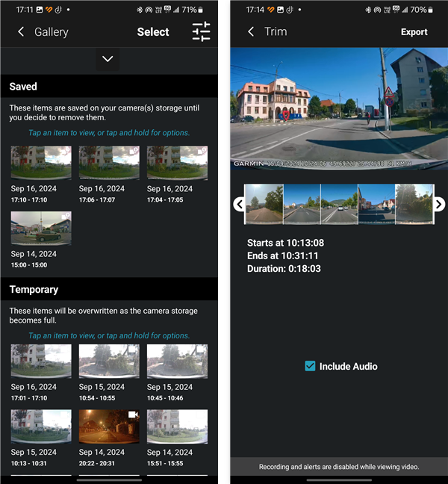Open saved clip Sep 16 17:10 - 17:10

pyautogui.click(x=41, y=163)
